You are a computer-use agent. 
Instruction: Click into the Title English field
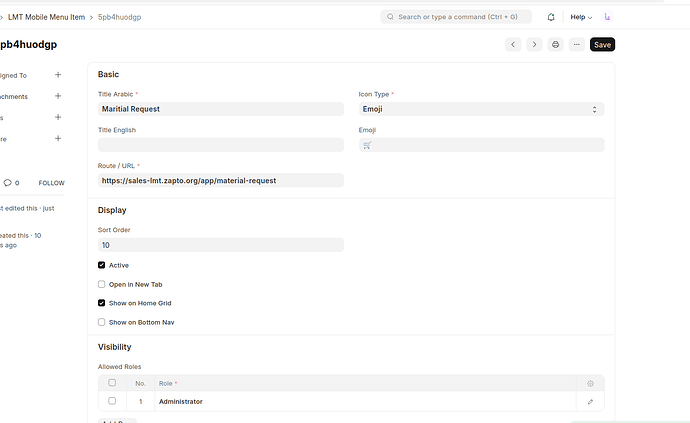(x=221, y=145)
